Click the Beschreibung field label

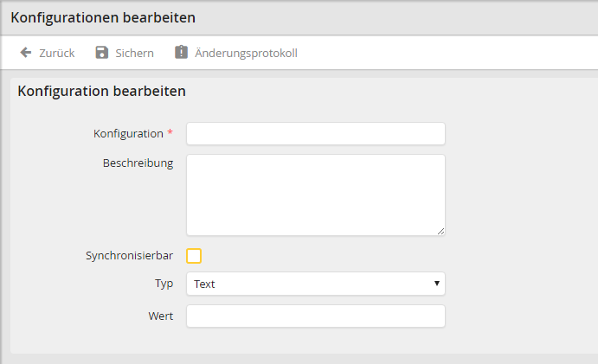click(x=138, y=163)
